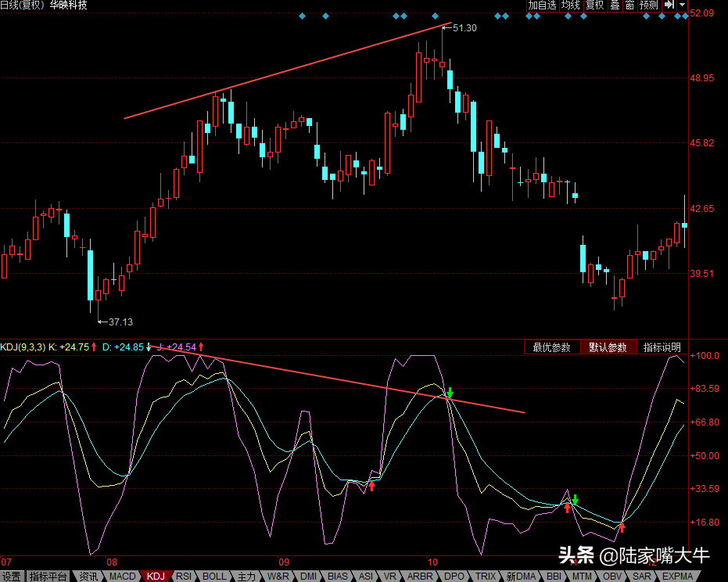Click the red buy arrow in mid-September KDJ

[371, 486]
